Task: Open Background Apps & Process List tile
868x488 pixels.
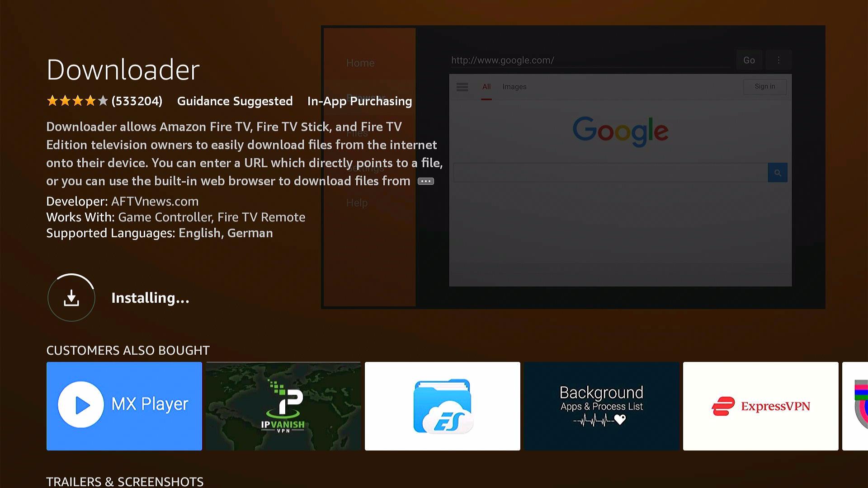Action: (x=601, y=406)
